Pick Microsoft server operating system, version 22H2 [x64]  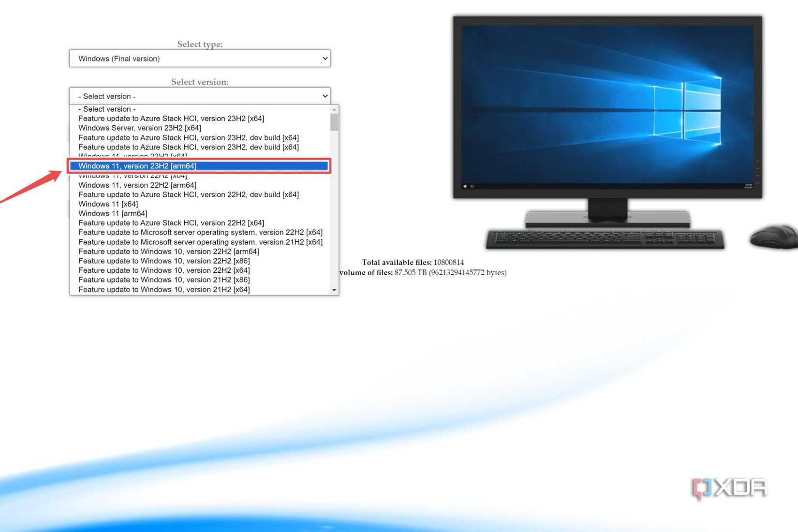tap(200, 232)
